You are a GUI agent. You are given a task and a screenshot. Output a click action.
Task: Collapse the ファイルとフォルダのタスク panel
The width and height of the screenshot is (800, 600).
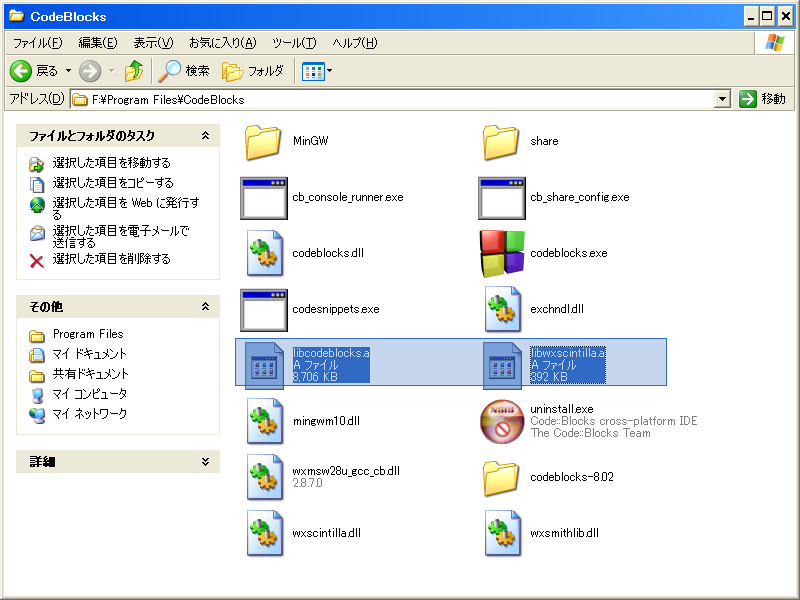point(205,136)
